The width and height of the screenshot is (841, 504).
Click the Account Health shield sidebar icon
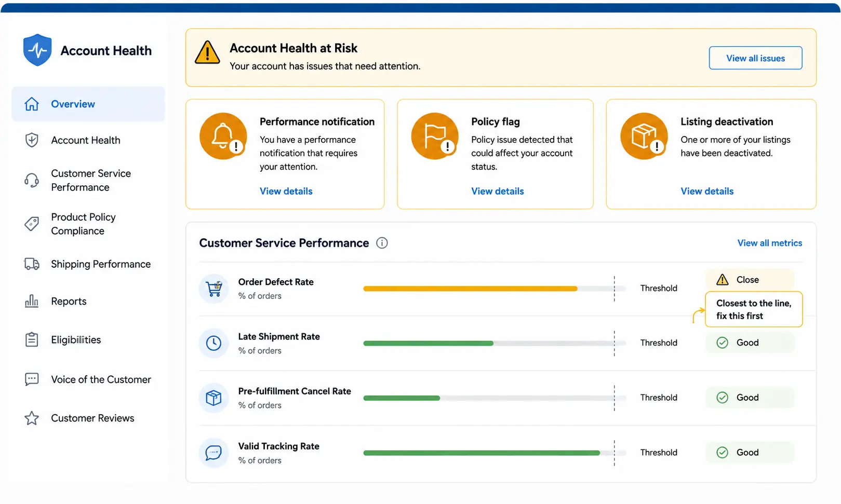click(x=32, y=140)
